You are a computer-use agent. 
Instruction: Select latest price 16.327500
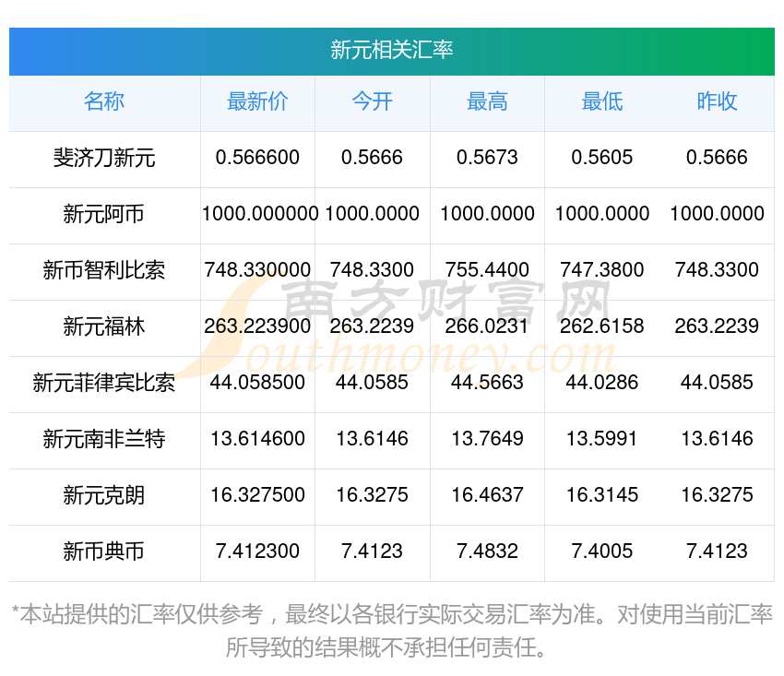(x=257, y=495)
